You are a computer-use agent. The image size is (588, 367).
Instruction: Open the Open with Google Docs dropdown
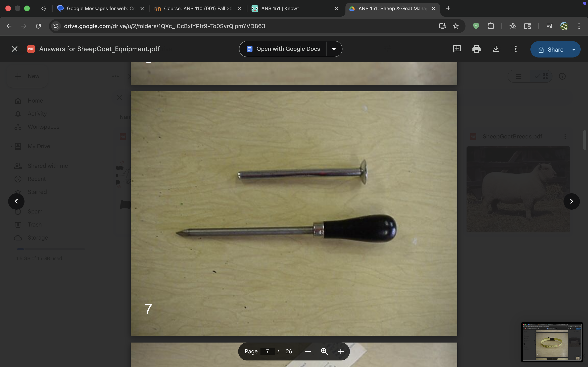[334, 49]
